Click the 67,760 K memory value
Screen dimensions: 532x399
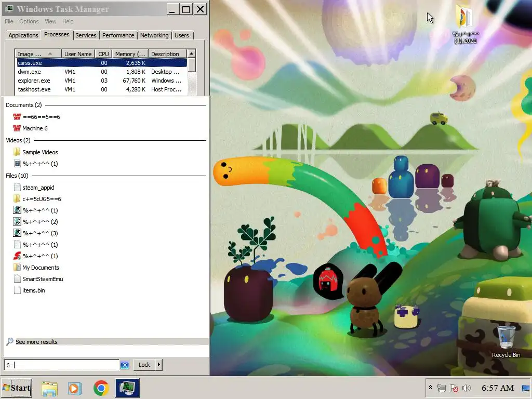pyautogui.click(x=134, y=81)
